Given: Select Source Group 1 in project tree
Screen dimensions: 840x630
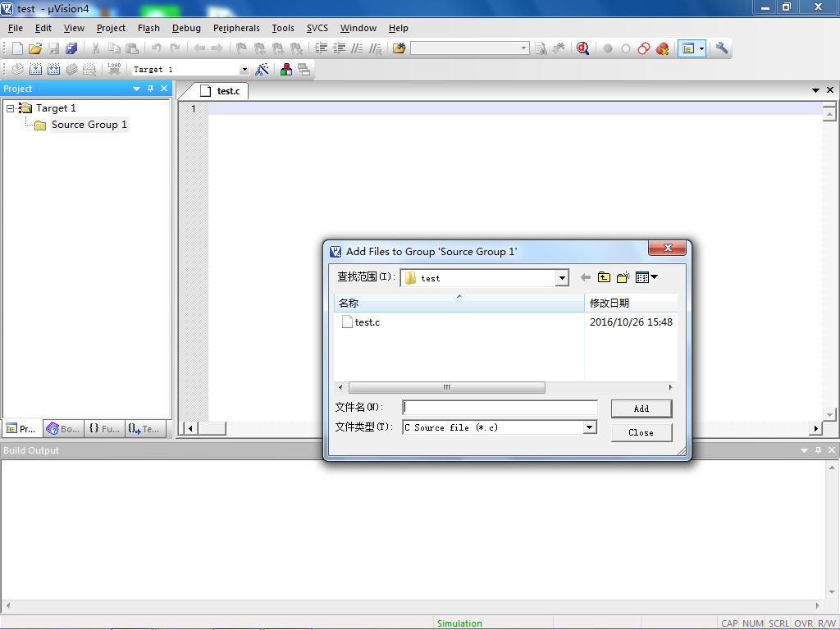Looking at the screenshot, I should [x=89, y=125].
